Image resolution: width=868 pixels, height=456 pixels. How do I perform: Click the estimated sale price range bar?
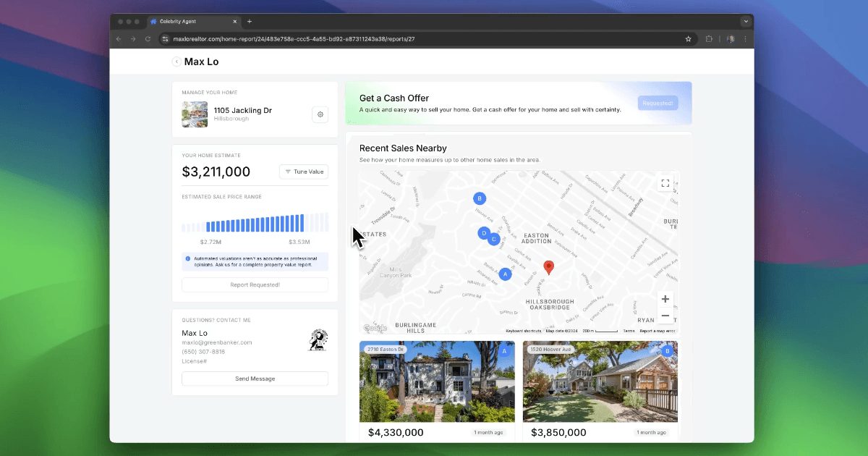point(255,222)
